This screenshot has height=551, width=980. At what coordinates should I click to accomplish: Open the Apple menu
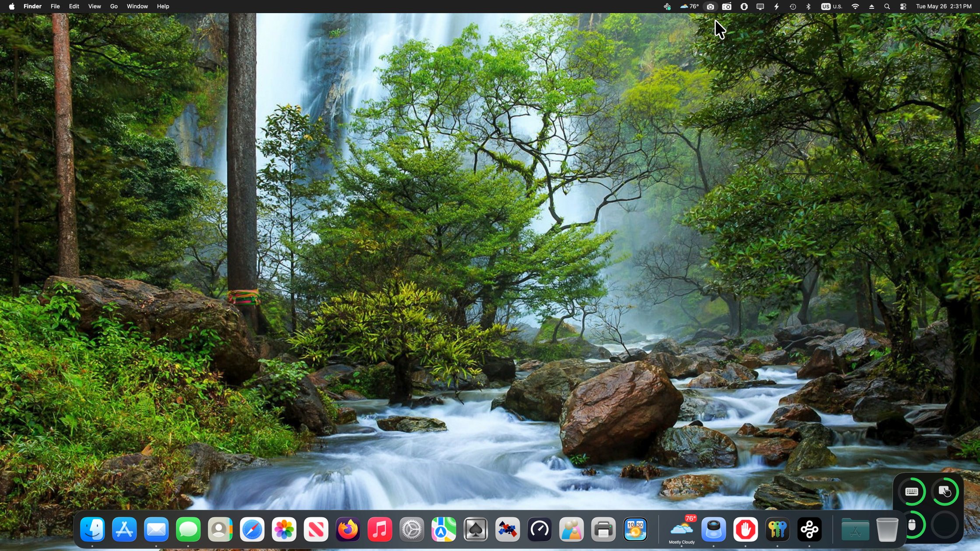point(12,7)
